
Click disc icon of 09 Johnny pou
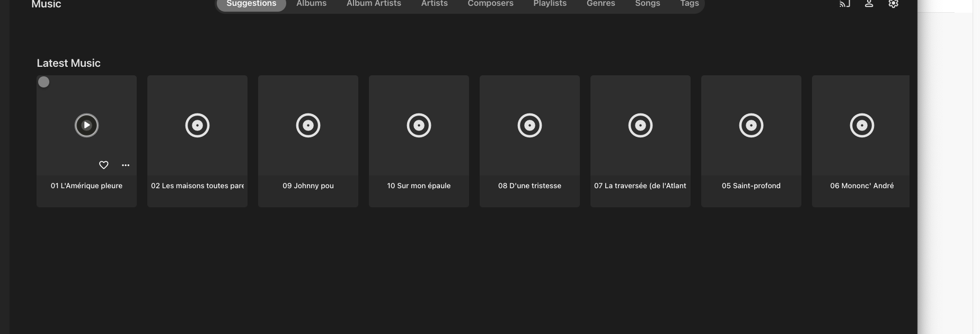(308, 126)
